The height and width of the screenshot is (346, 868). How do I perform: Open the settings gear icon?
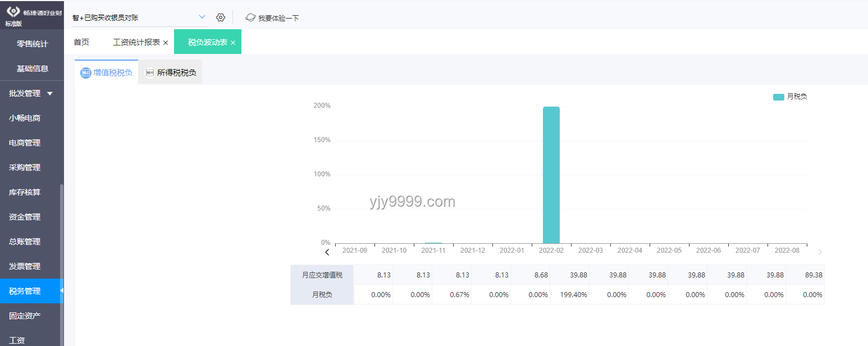click(221, 17)
